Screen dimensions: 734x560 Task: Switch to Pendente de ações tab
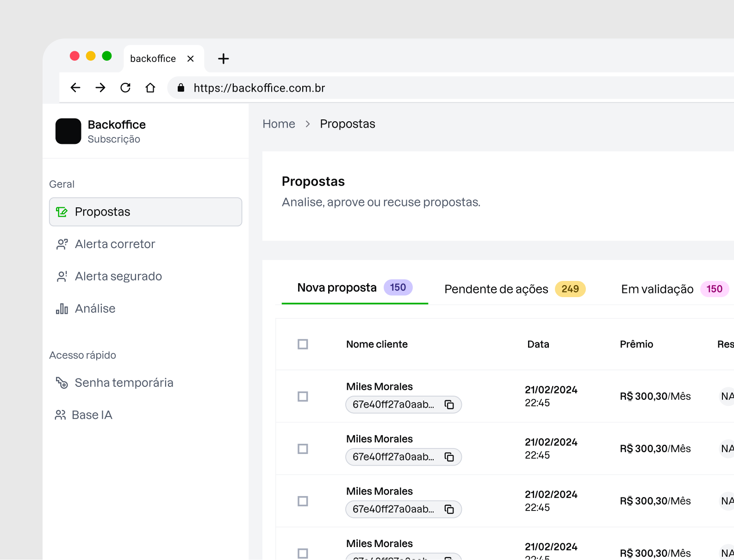click(x=515, y=289)
